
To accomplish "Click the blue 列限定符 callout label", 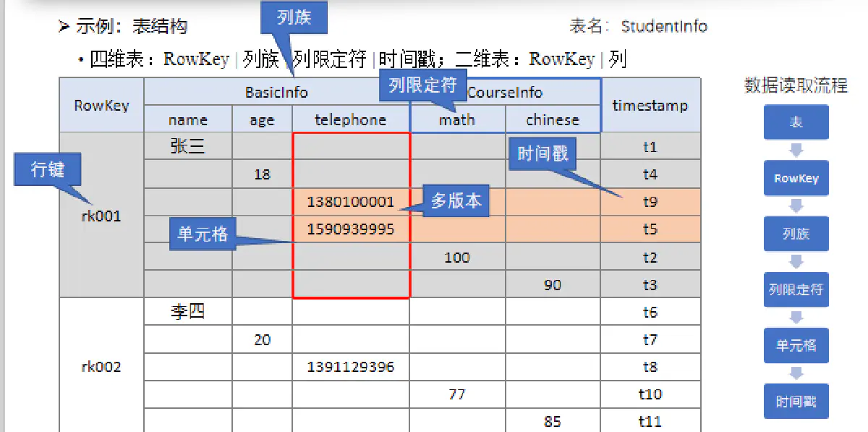I will [x=423, y=85].
